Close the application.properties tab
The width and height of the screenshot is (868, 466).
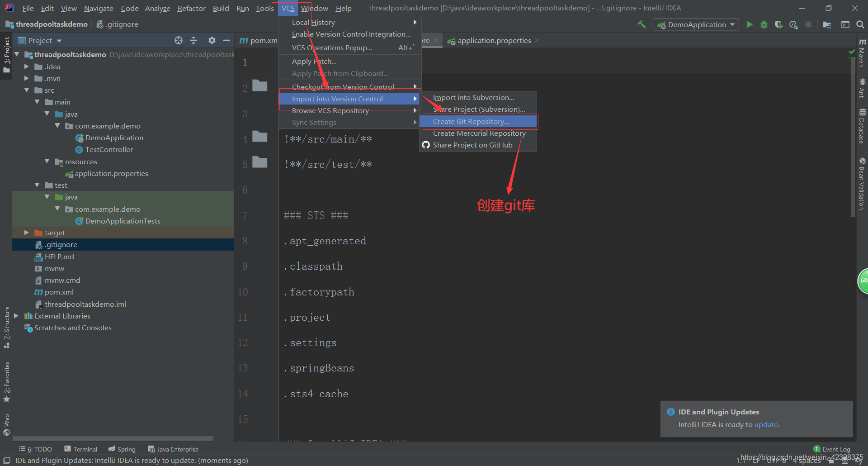537,40
